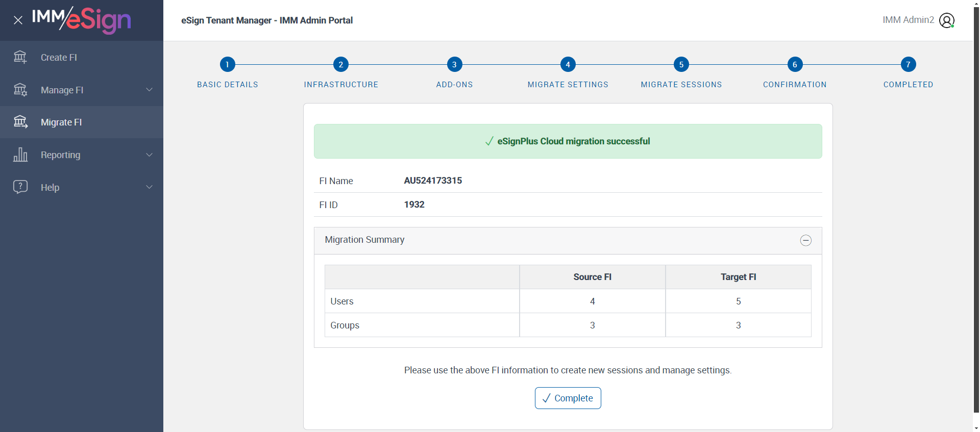Expand the Manage FI submenu chevron
The image size is (980, 432).
pos(149,90)
